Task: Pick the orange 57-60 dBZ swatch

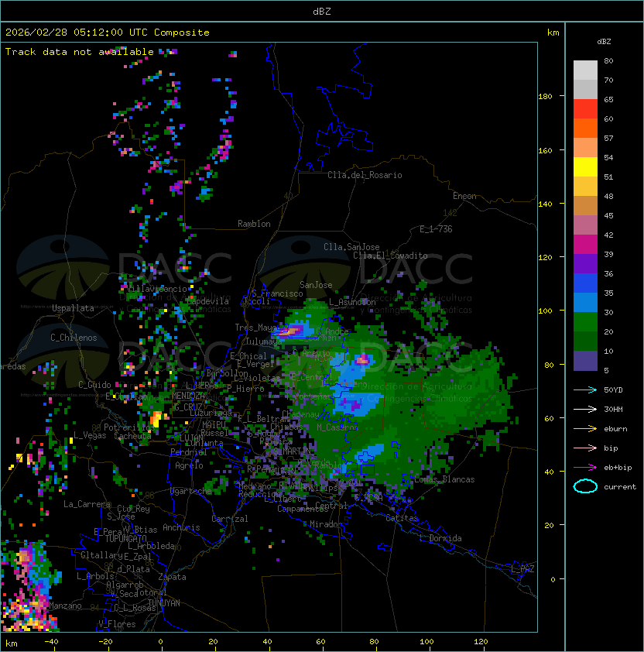Action: [x=585, y=128]
